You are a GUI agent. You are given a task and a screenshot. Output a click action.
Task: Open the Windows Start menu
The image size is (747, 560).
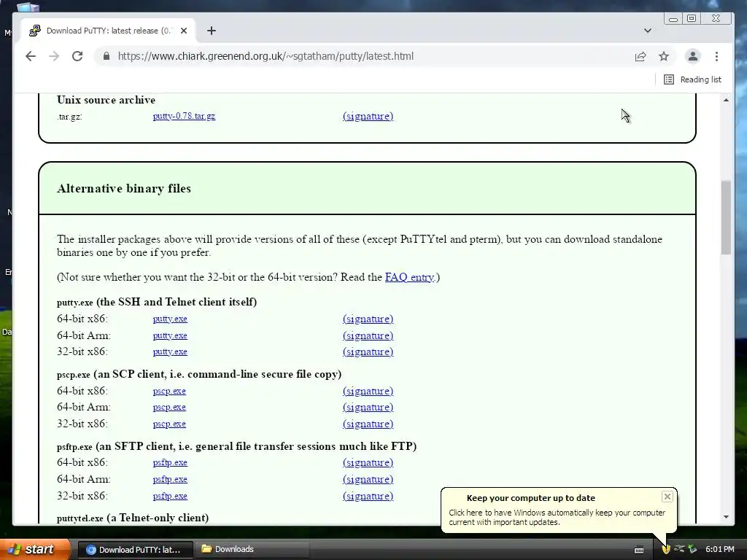coord(35,549)
